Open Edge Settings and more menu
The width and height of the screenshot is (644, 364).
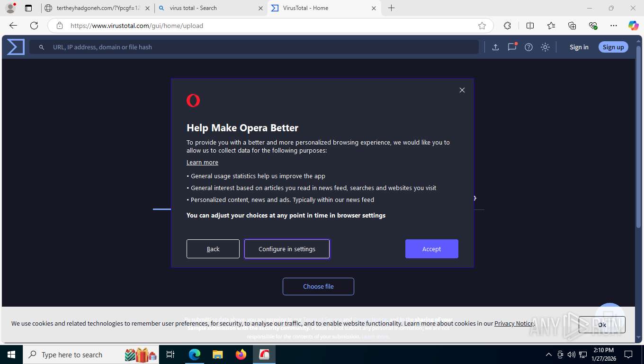coord(614,26)
